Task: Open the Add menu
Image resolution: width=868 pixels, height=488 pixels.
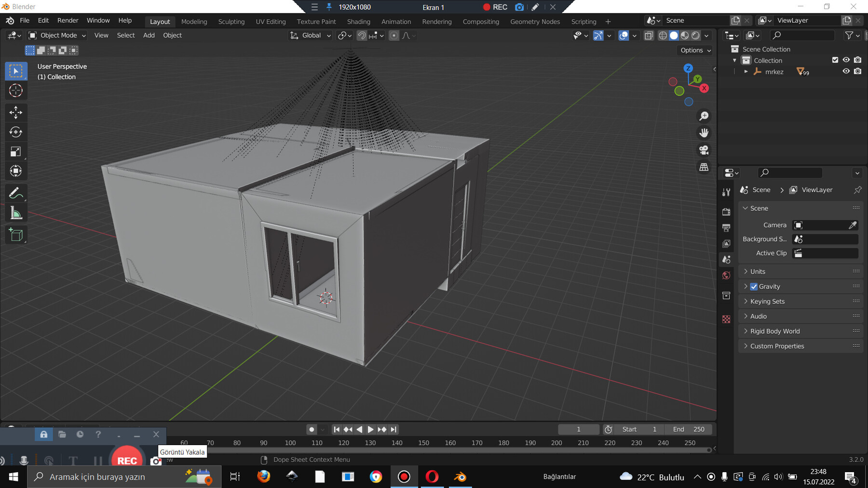Action: pos(149,35)
